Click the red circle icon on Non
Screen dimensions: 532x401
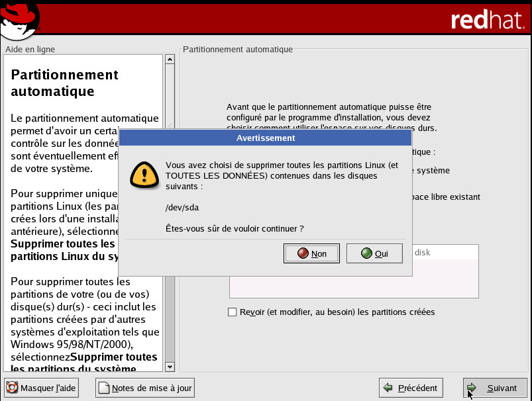(303, 253)
